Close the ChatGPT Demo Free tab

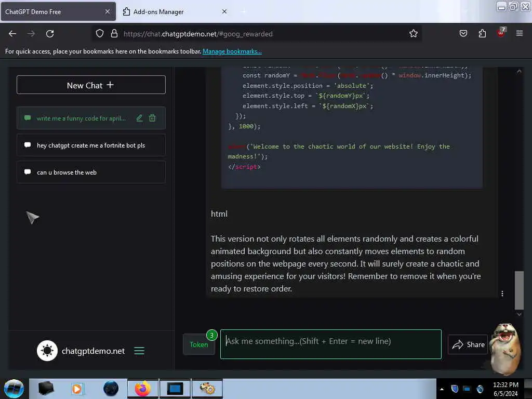point(108,11)
